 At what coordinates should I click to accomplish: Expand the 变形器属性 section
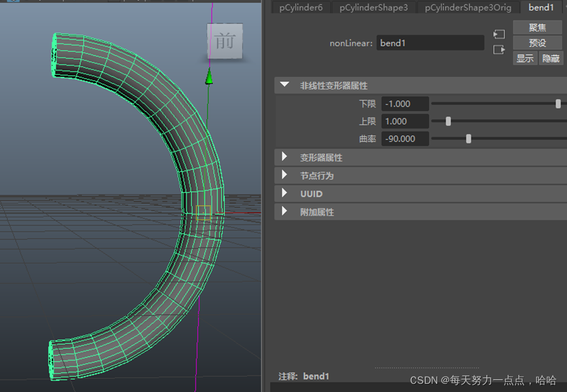click(285, 157)
